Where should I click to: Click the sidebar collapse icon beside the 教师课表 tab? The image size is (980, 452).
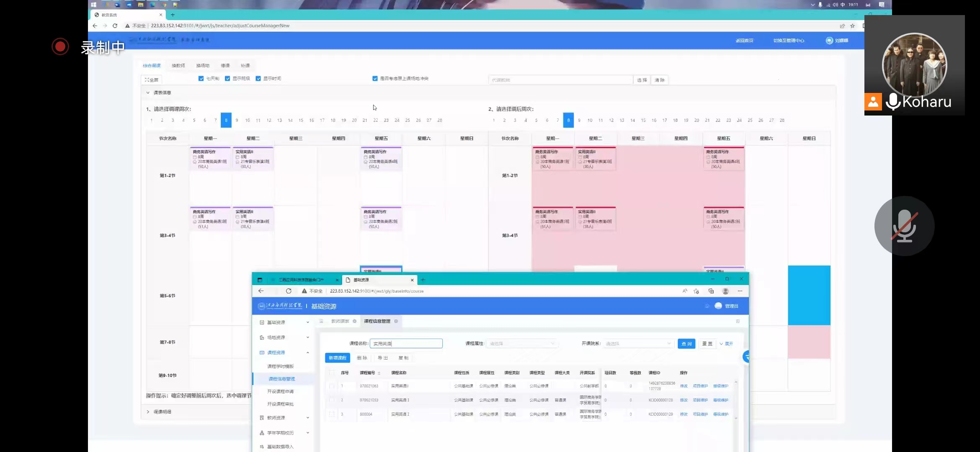pos(321,321)
